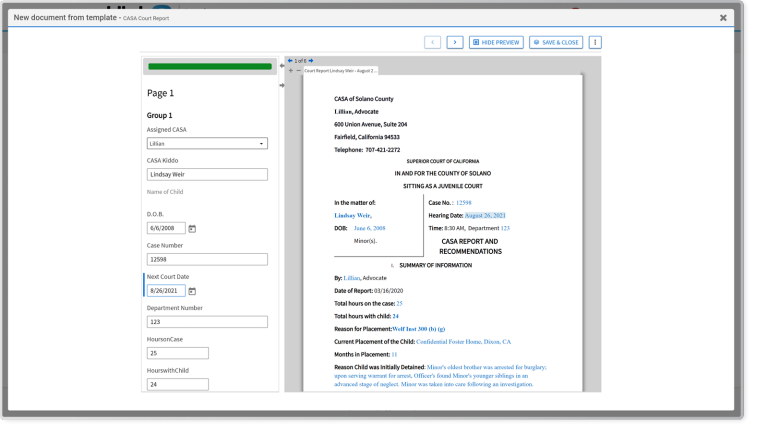Go to next preview page arrow
This screenshot has height=432, width=768.
click(312, 62)
